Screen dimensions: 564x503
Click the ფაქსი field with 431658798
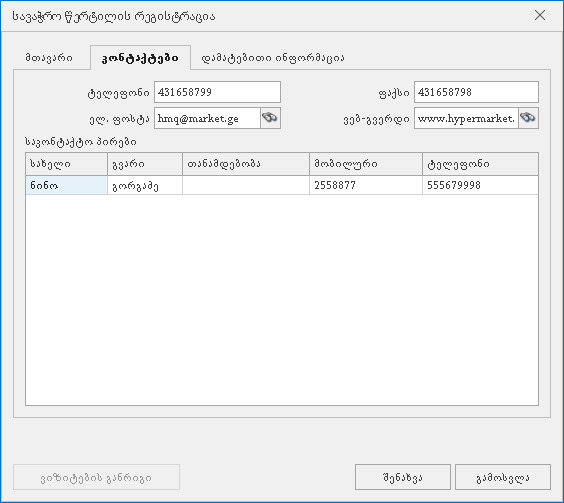tap(476, 92)
